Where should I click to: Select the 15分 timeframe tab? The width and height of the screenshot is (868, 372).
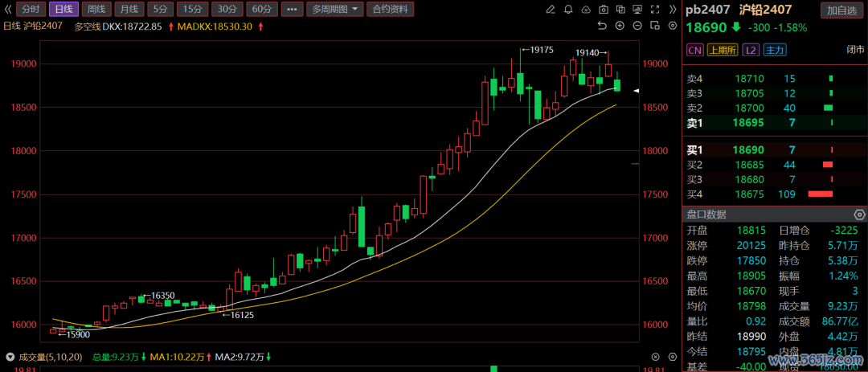pyautogui.click(x=191, y=10)
